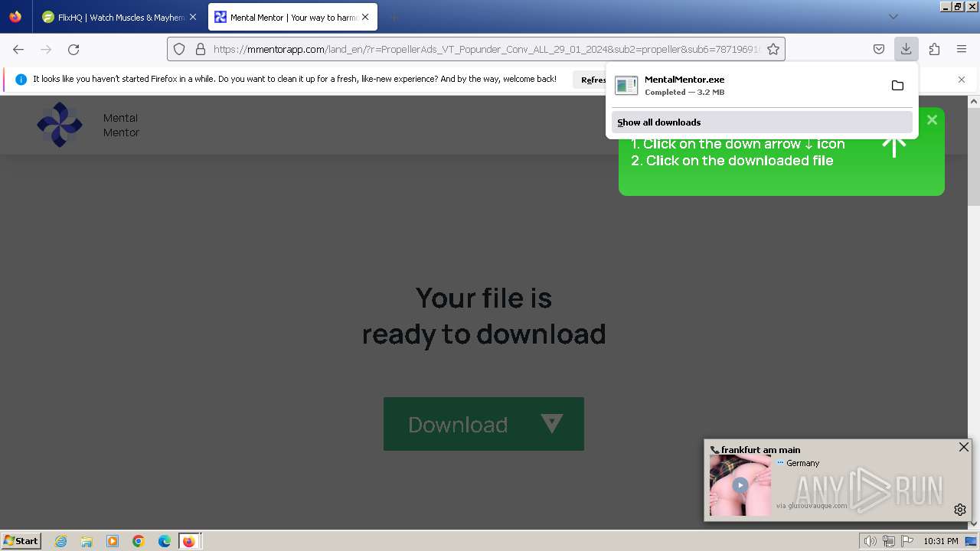Reload the current page

coord(73,49)
